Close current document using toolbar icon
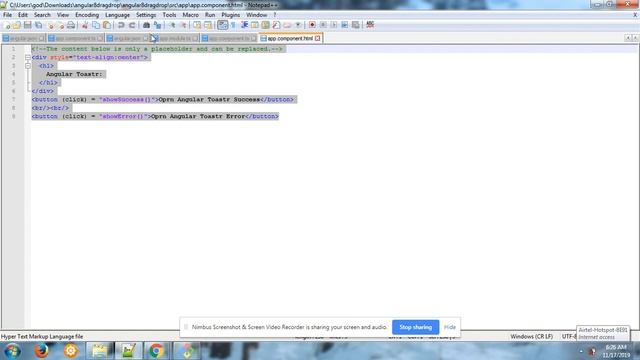 [x=51, y=25]
